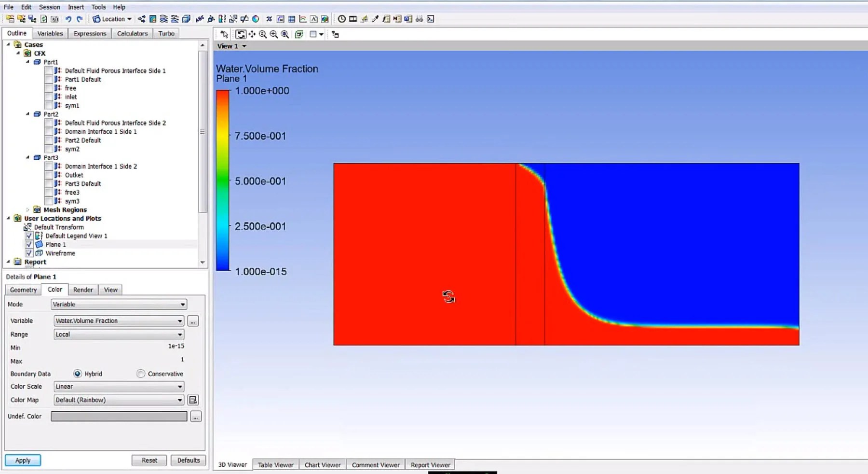This screenshot has height=474, width=868.
Task: Click the undo arrow
Action: pos(69,19)
